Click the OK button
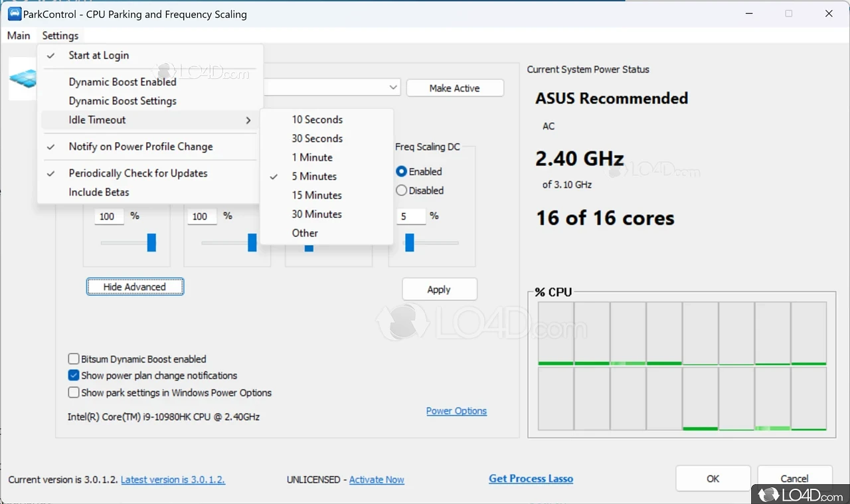 (x=713, y=478)
